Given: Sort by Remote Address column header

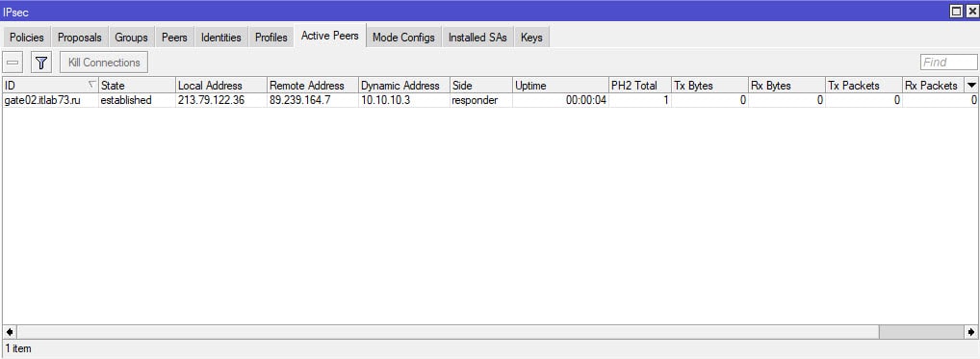Looking at the screenshot, I should [x=313, y=85].
